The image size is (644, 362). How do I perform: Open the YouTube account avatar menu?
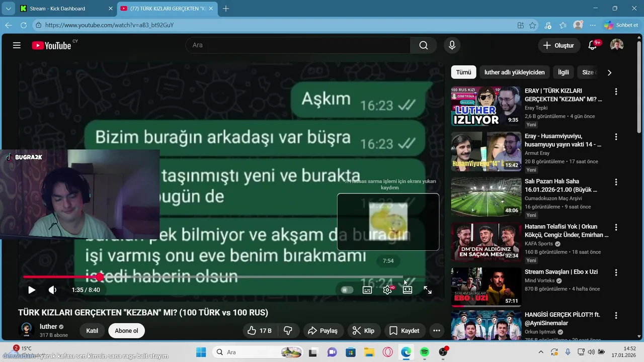point(617,45)
